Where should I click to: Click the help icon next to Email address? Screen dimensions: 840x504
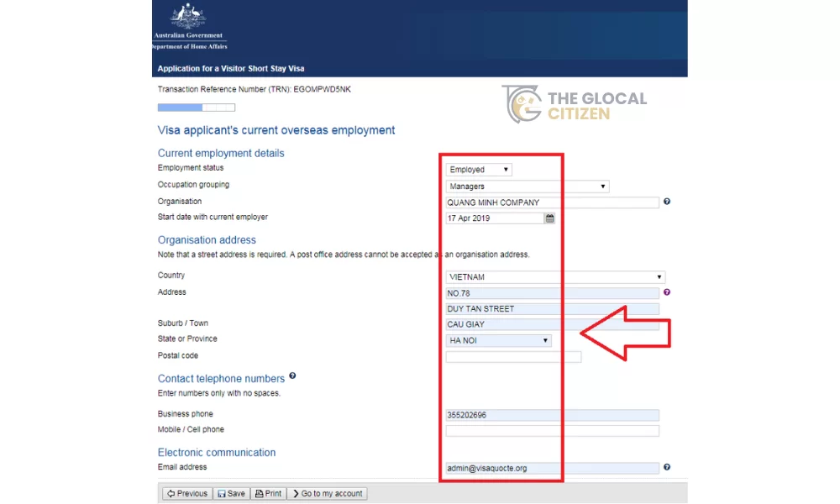click(x=667, y=467)
